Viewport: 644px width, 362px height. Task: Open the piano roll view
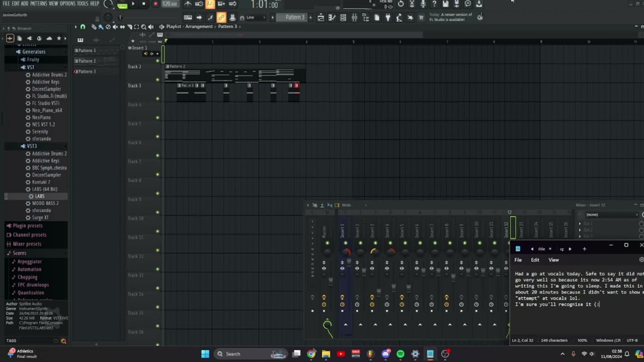click(332, 18)
